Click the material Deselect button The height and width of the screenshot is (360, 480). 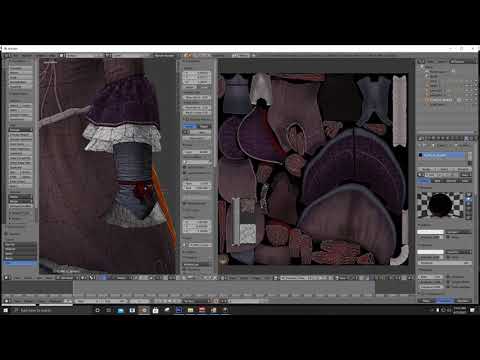463,169
